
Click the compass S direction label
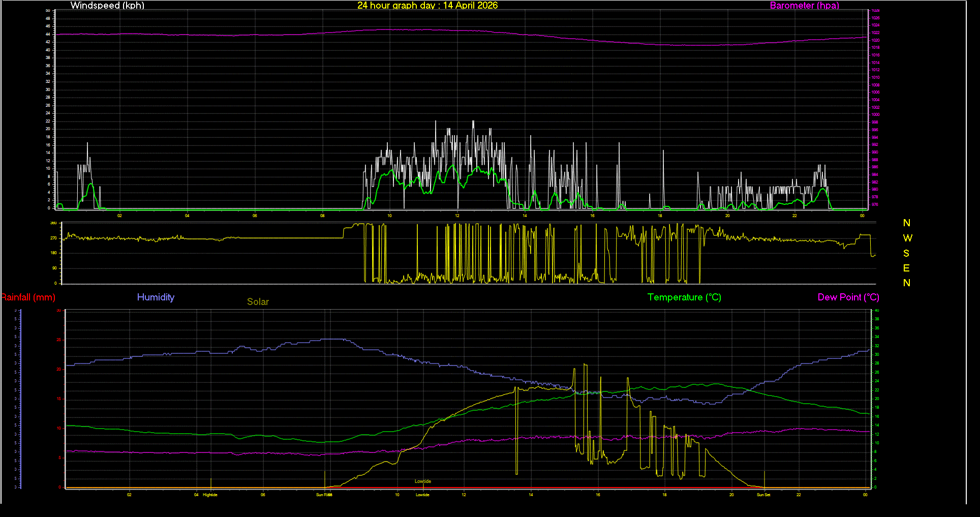(907, 253)
